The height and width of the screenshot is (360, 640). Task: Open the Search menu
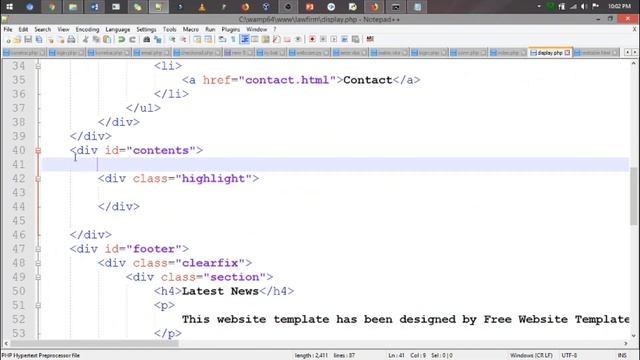pos(42,29)
